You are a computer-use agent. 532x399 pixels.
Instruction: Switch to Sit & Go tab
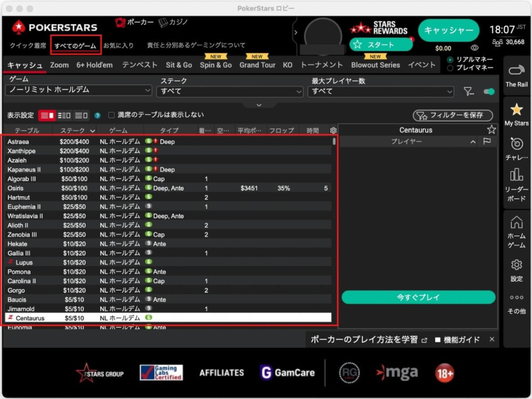click(x=179, y=65)
